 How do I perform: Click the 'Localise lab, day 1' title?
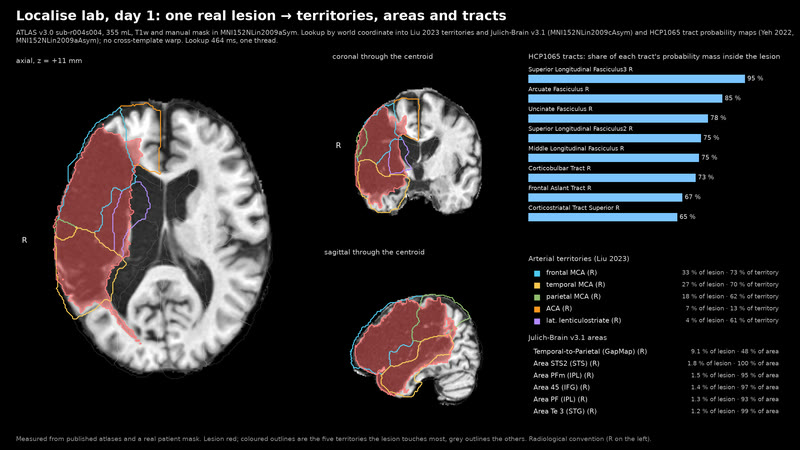261,16
